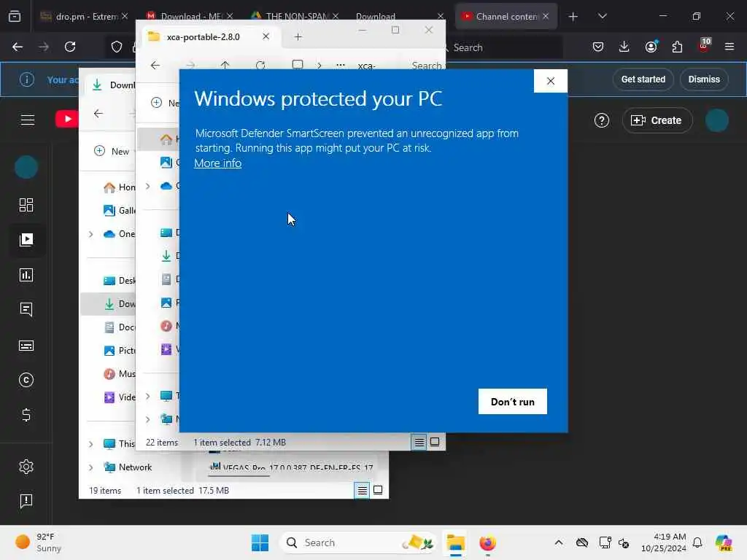This screenshot has width=747, height=560.
Task: Click the Create button in YouTube Studio
Action: coord(657,120)
